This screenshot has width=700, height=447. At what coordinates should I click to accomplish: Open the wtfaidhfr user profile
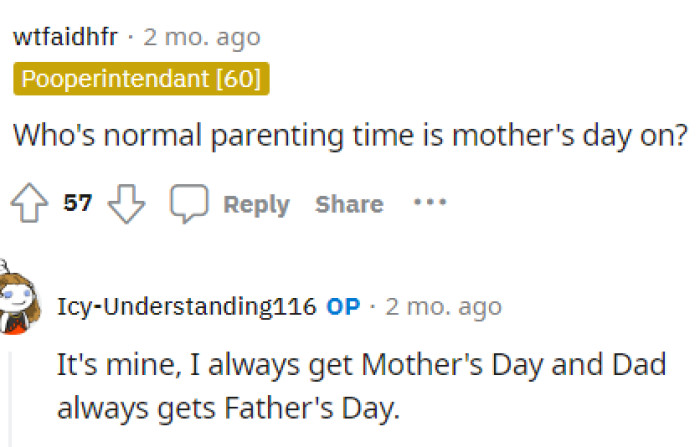pyautogui.click(x=66, y=38)
